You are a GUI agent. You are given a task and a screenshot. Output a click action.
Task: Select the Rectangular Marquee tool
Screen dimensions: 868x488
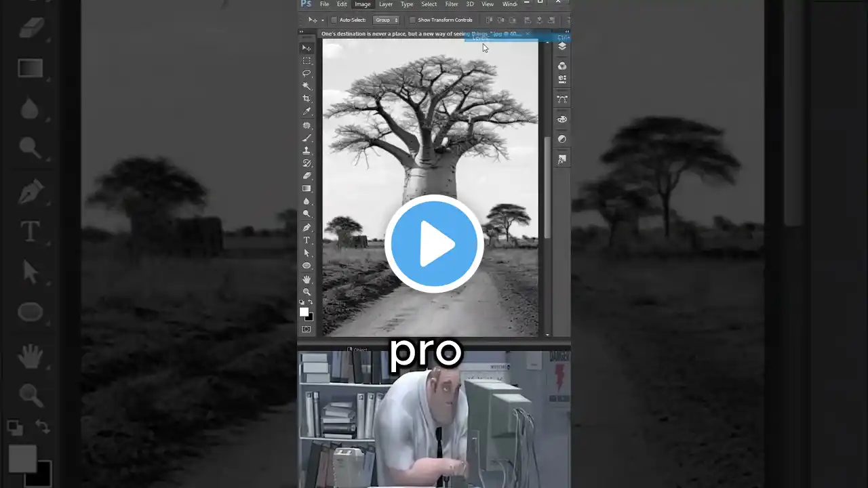307,61
